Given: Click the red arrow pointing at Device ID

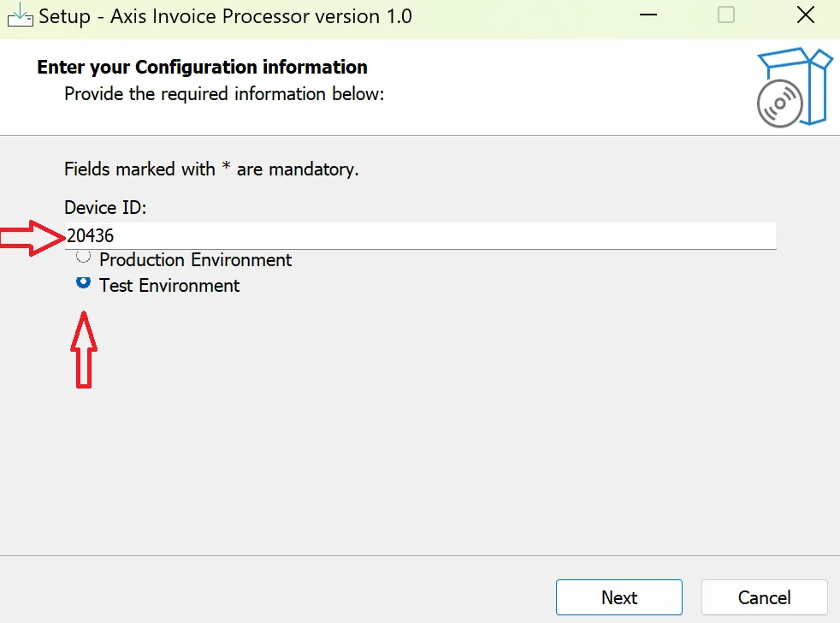Looking at the screenshot, I should [32, 236].
